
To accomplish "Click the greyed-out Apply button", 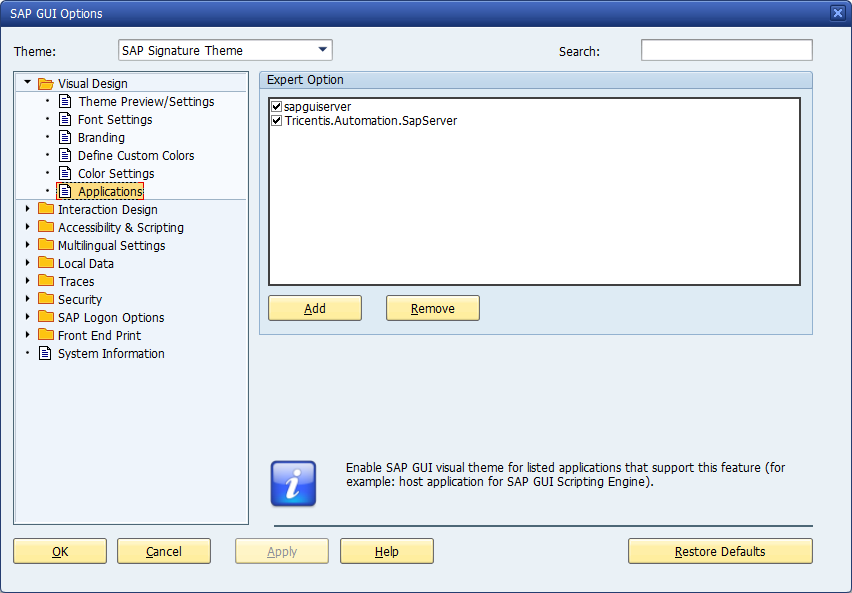I will click(281, 551).
